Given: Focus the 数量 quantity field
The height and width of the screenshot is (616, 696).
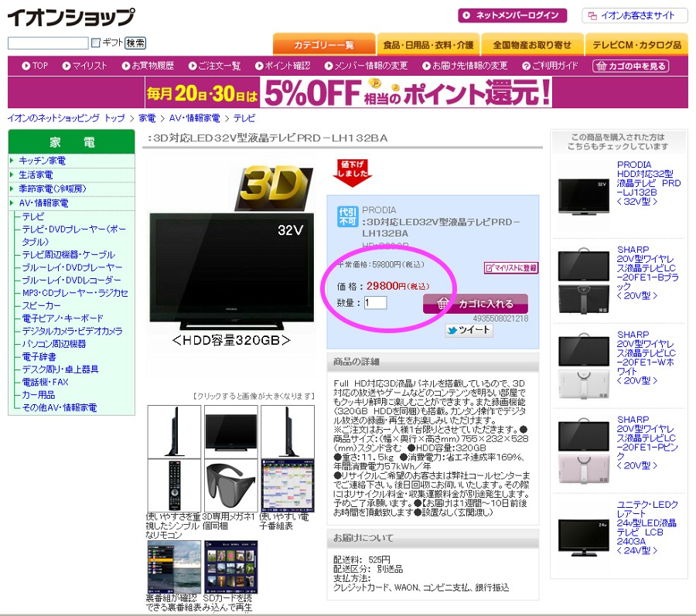Looking at the screenshot, I should click(375, 303).
